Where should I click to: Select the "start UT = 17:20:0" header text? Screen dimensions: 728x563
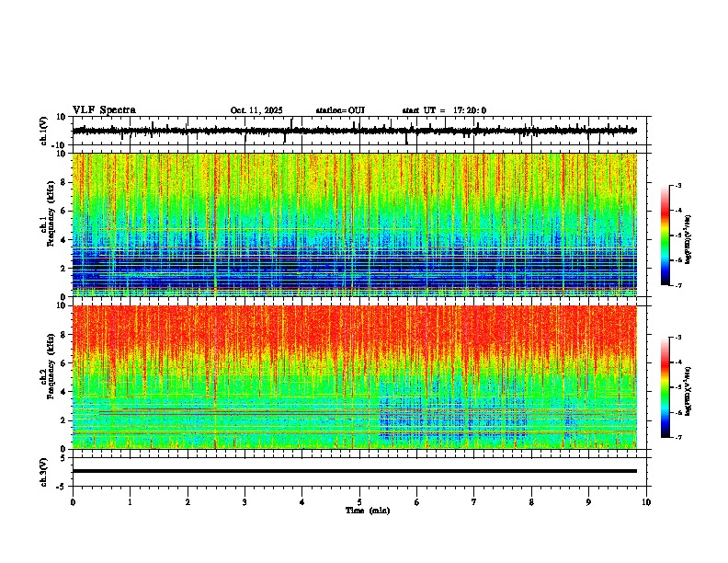point(444,110)
